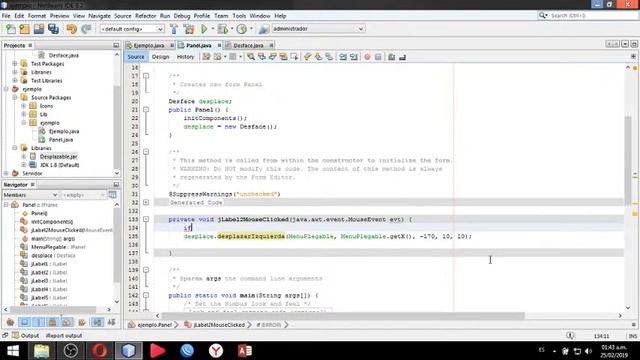Screen dimensions: 640x360
Task: Click the Clean and Build icon
Action: 189,29
